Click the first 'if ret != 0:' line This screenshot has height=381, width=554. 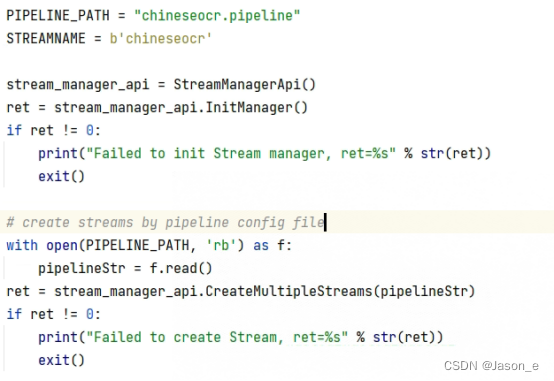54,130
